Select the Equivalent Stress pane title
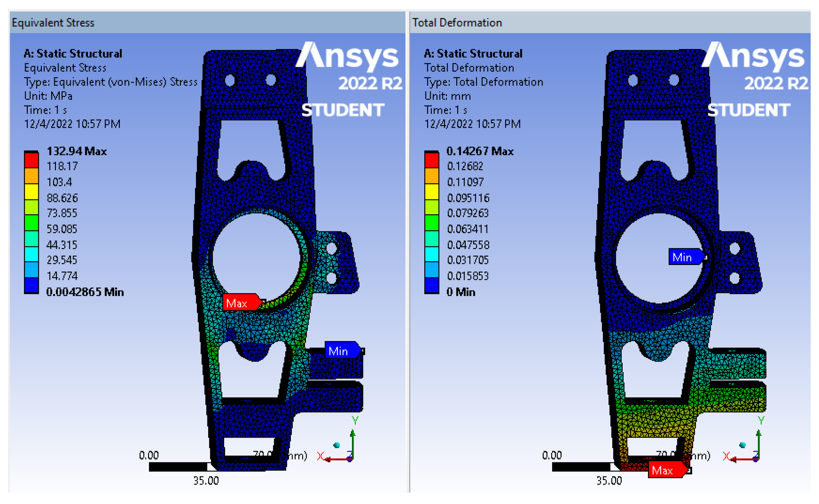The height and width of the screenshot is (504, 819). 53,23
